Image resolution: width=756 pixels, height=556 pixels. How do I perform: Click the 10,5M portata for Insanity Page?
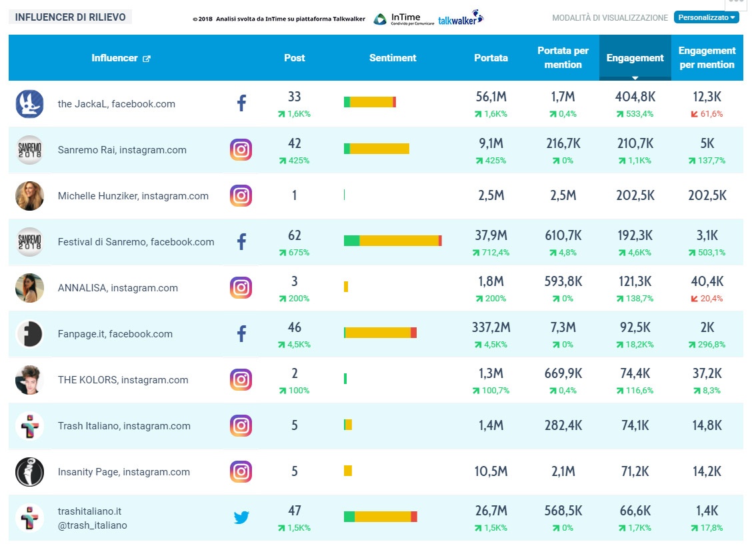coord(491,471)
